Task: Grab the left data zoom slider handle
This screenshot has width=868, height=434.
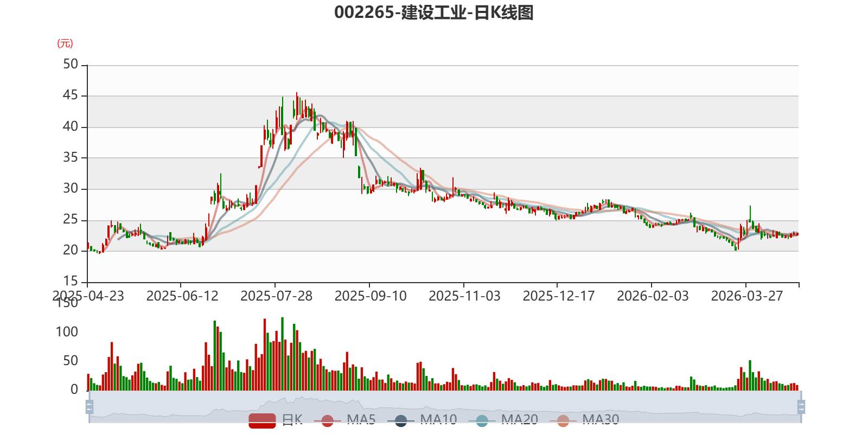Action: coord(90,406)
